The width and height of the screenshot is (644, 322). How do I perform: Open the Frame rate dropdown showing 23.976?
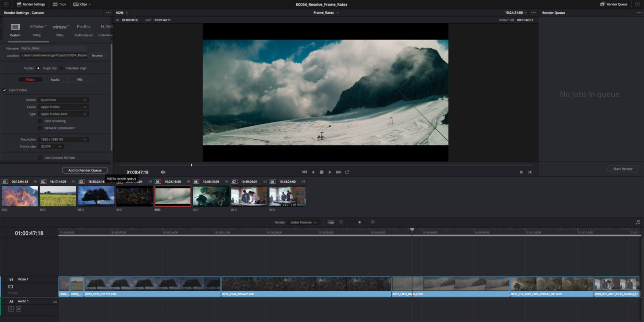tap(51, 146)
